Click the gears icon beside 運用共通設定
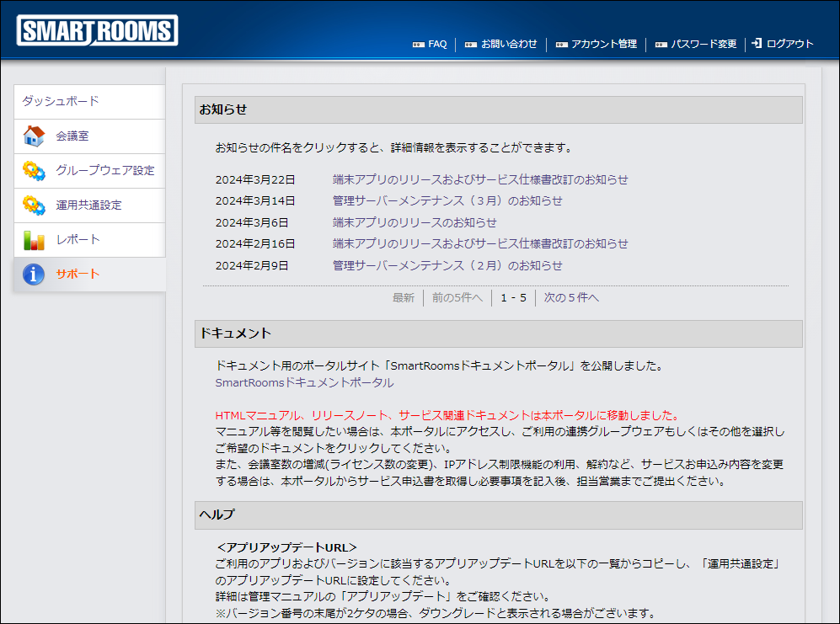This screenshot has height=624, width=840. [34, 205]
